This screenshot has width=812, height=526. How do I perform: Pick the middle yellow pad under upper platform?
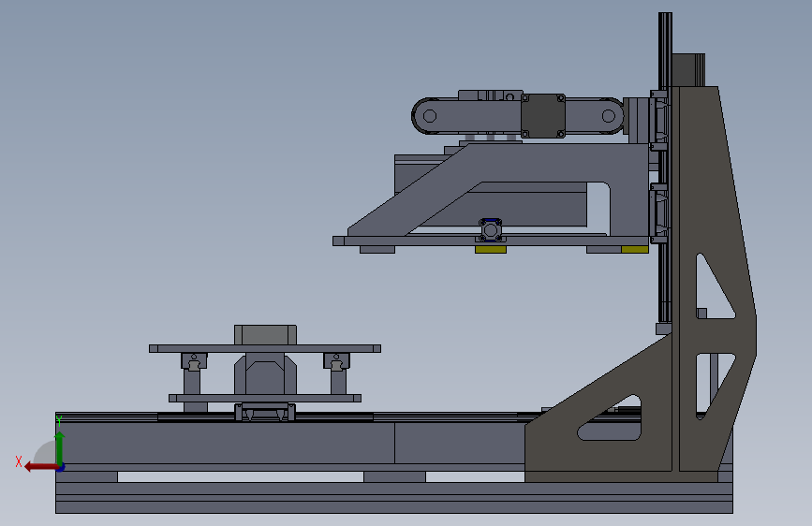pyautogui.click(x=491, y=250)
